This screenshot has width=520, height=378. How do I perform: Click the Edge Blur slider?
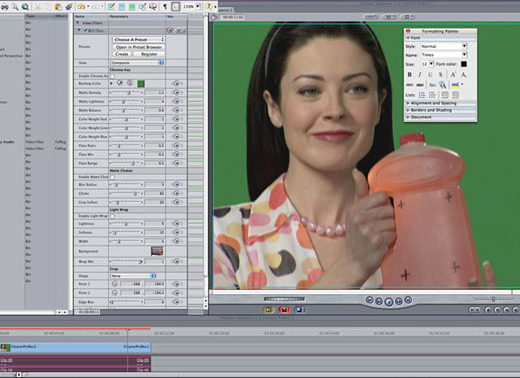pyautogui.click(x=127, y=302)
